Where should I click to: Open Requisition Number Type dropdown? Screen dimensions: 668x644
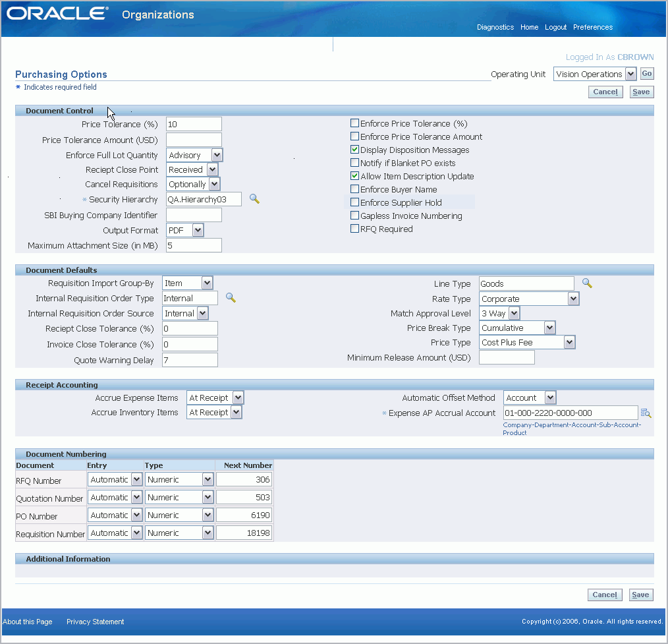(x=179, y=533)
